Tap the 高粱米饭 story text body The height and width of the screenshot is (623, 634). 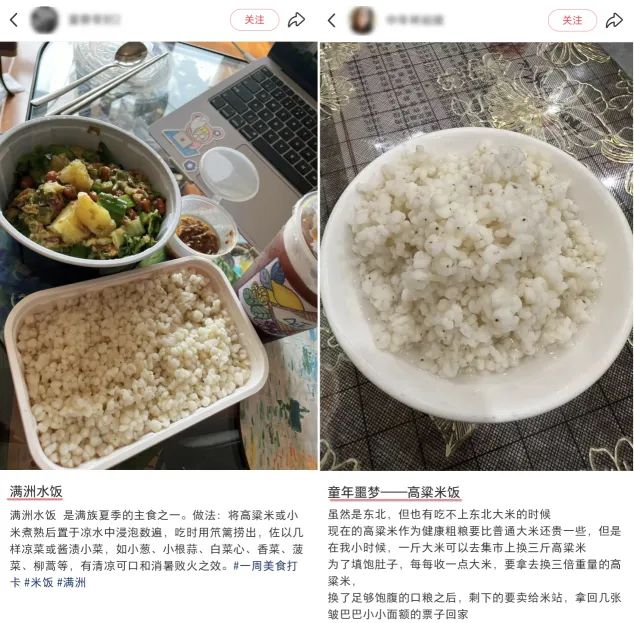(474, 564)
